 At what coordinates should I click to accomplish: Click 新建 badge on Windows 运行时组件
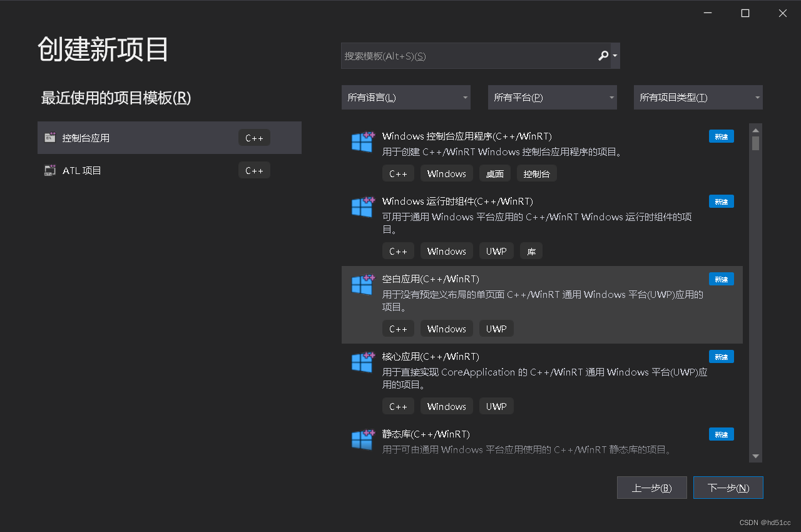(722, 202)
